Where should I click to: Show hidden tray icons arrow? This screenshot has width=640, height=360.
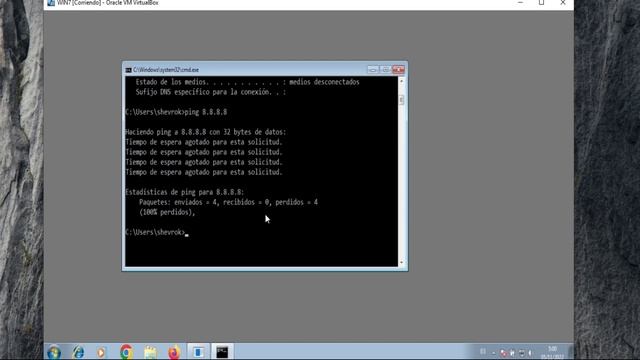(493, 353)
